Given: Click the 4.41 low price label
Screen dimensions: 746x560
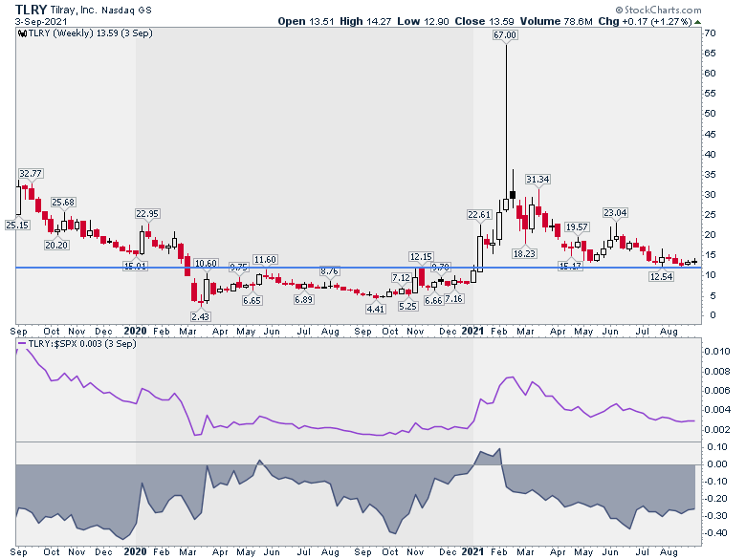Looking at the screenshot, I should (375, 309).
